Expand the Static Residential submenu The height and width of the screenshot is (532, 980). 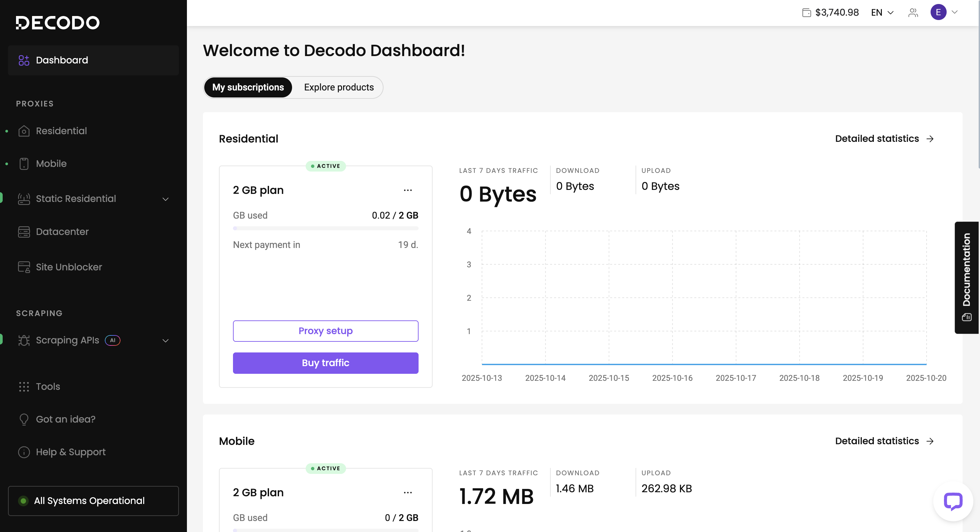coord(166,199)
